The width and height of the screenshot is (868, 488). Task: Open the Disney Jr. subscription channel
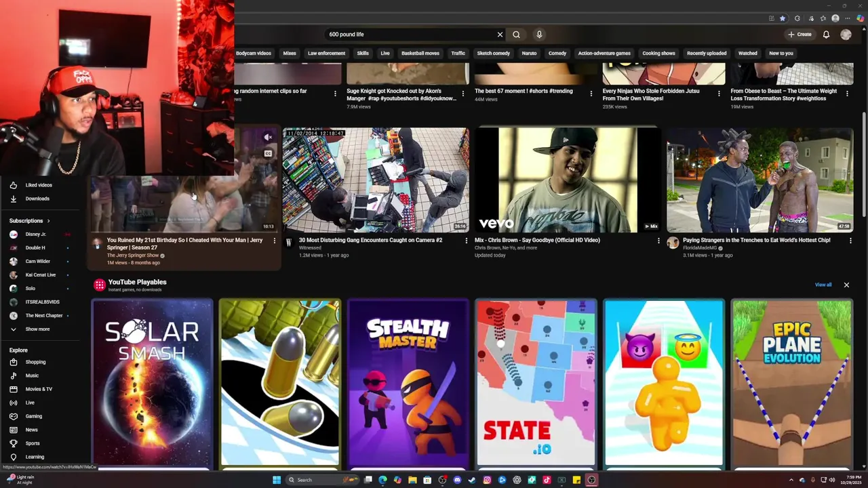pos(35,235)
